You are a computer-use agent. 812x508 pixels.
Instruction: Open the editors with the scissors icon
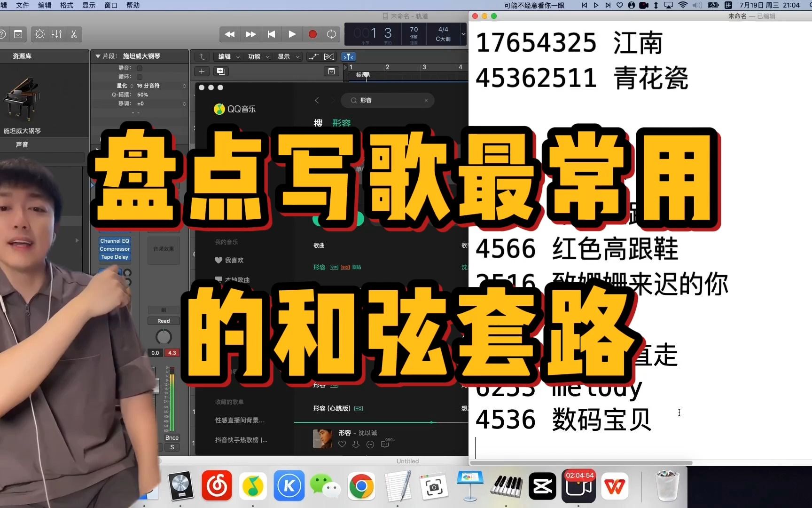74,34
